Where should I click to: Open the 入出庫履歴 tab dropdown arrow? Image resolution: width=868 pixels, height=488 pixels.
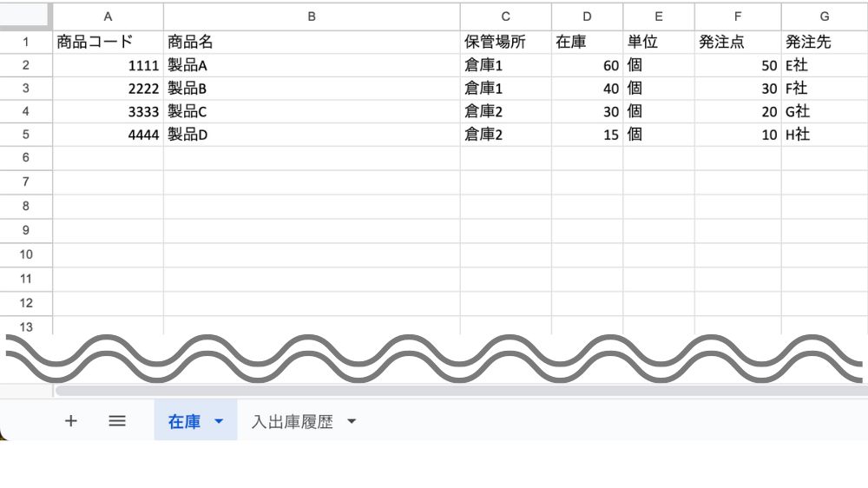[352, 422]
